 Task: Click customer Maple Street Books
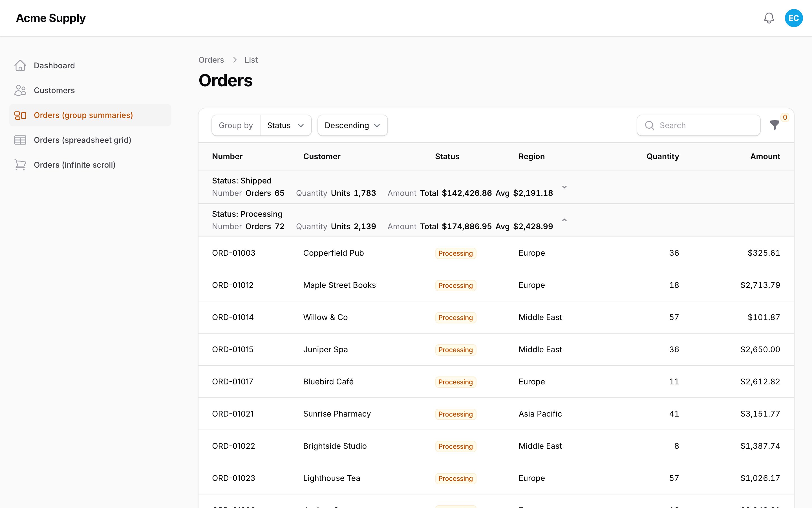point(339,285)
